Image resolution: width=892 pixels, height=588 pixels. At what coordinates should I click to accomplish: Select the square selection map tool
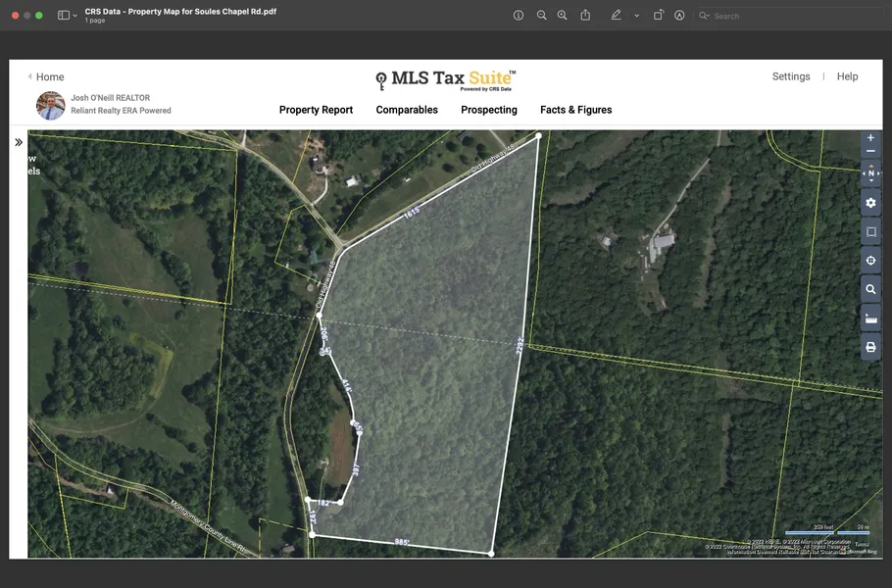(x=870, y=232)
